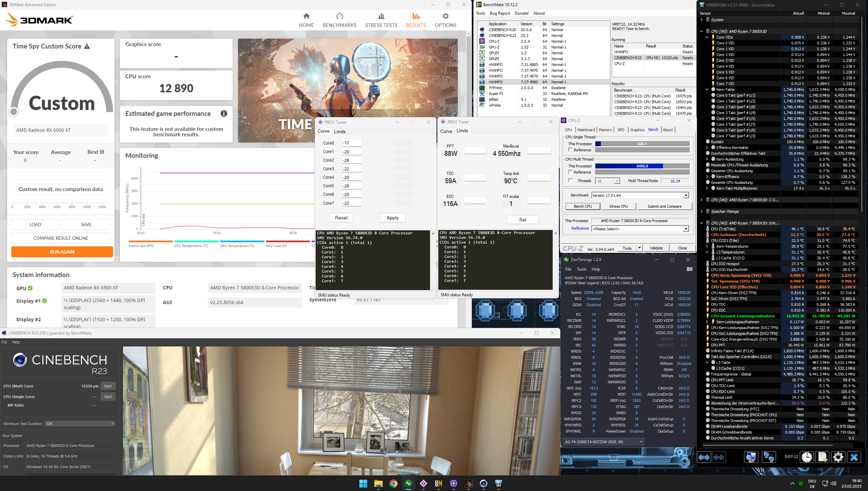
Task: Click the Core0 curve value field
Action: [x=352, y=143]
